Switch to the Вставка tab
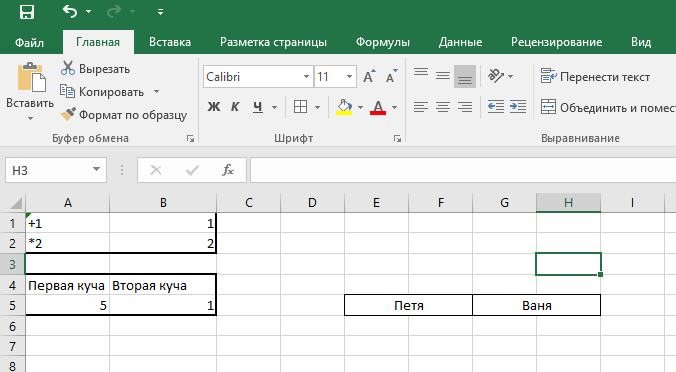Screen dimensions: 676x372 click(x=170, y=42)
